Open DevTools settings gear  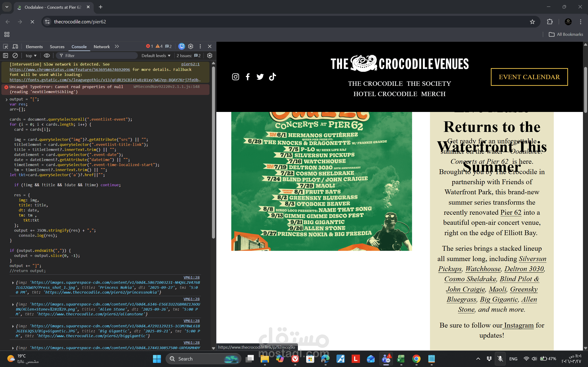pos(191,46)
